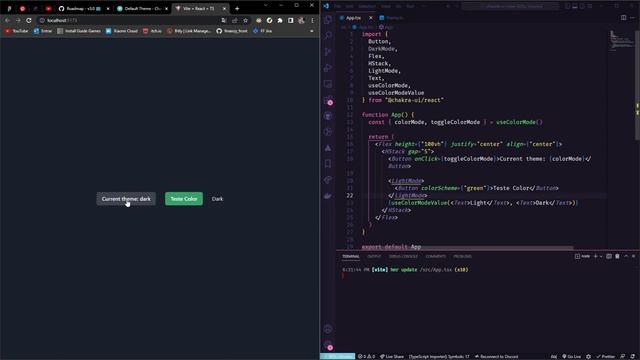Image resolution: width=640 pixels, height=360 pixels.
Task: Maximize the terminal panel with the chevron
Action: (626, 256)
